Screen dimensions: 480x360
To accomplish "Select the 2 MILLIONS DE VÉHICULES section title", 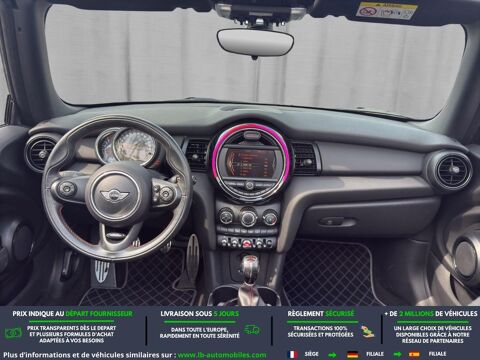I will [431, 314].
